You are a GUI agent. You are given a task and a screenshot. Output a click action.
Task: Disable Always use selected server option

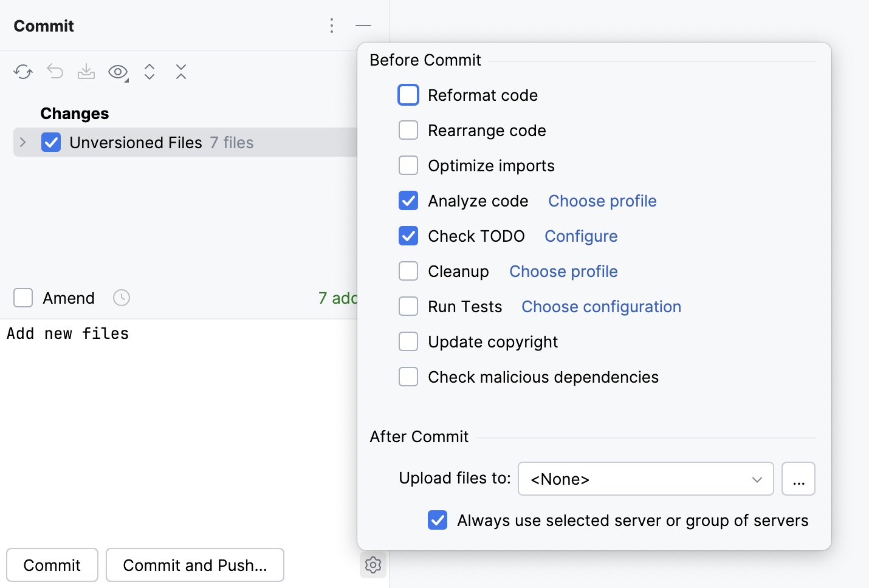pos(437,520)
